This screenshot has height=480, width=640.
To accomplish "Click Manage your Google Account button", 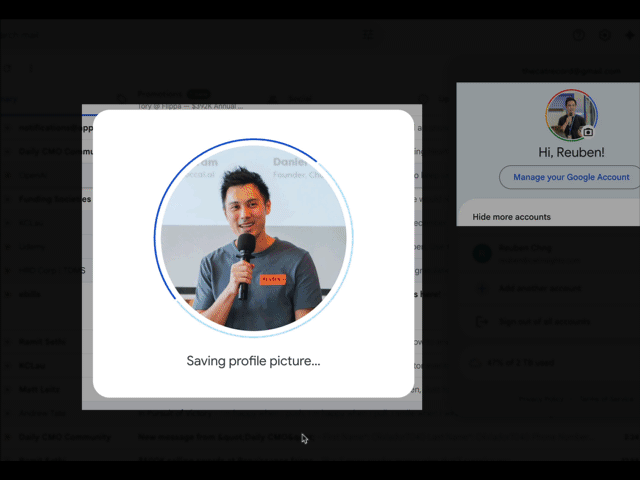I will pos(571,177).
